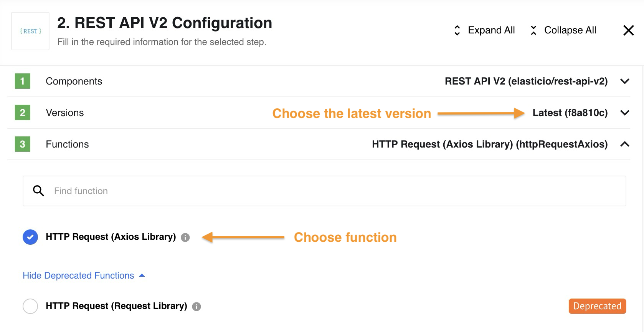Viewport: 644px width, 332px height.
Task: Close the configuration panel with X
Action: [x=628, y=30]
